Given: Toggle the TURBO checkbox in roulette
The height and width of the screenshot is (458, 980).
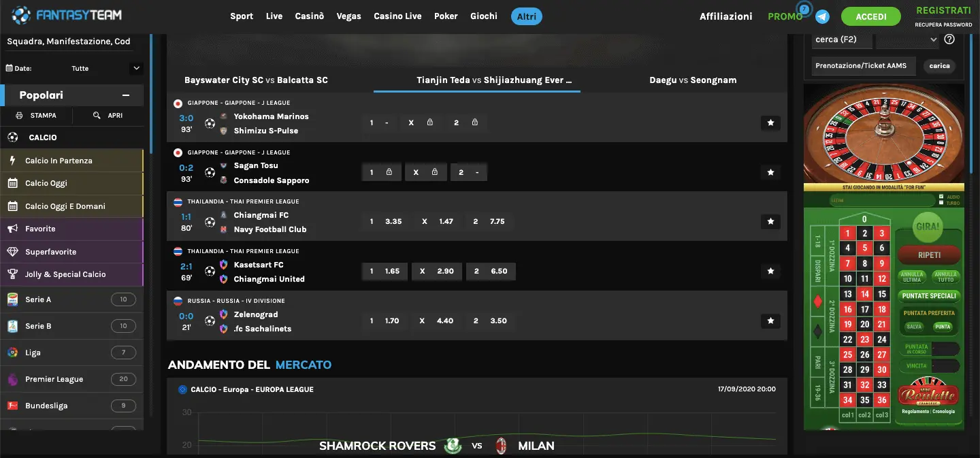Looking at the screenshot, I should click(941, 203).
